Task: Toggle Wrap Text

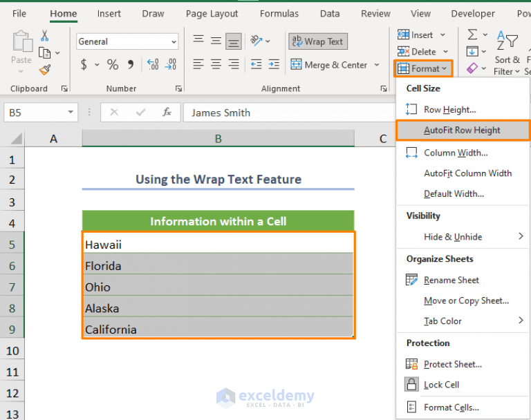Action: pos(318,41)
